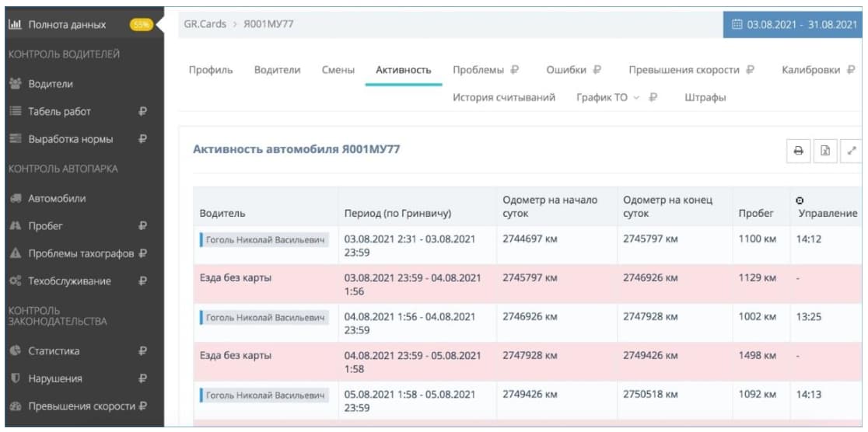The image size is (868, 432).
Task: Click the Водители people icon in sidebar
Action: [15, 83]
